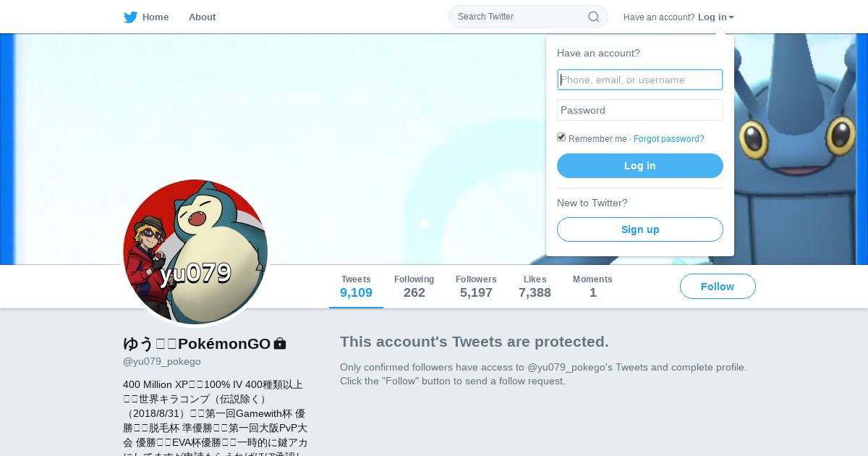Open the Moments tab
Viewport: 868px width, 456px height.
pos(592,287)
